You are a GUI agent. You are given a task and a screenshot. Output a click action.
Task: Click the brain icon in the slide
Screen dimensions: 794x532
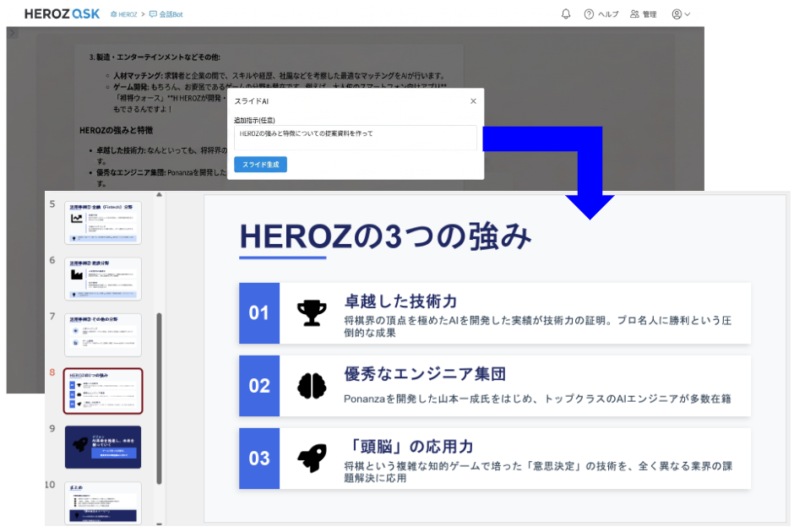pos(312,386)
